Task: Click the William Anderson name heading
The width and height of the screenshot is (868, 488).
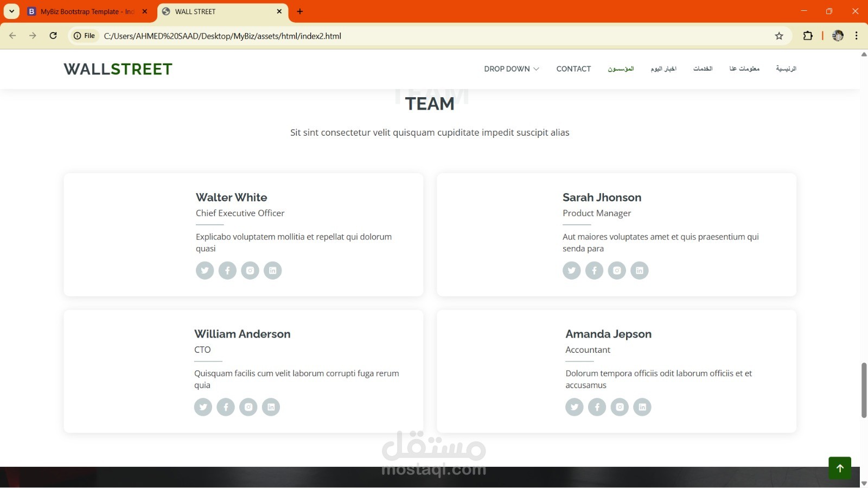Action: point(242,334)
